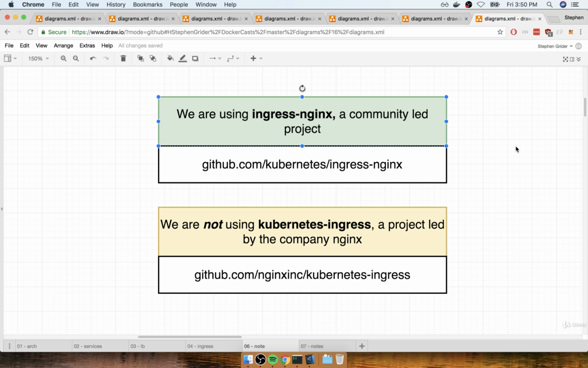Switch to 01 - arch page
This screenshot has height=368, width=588.
point(44,346)
